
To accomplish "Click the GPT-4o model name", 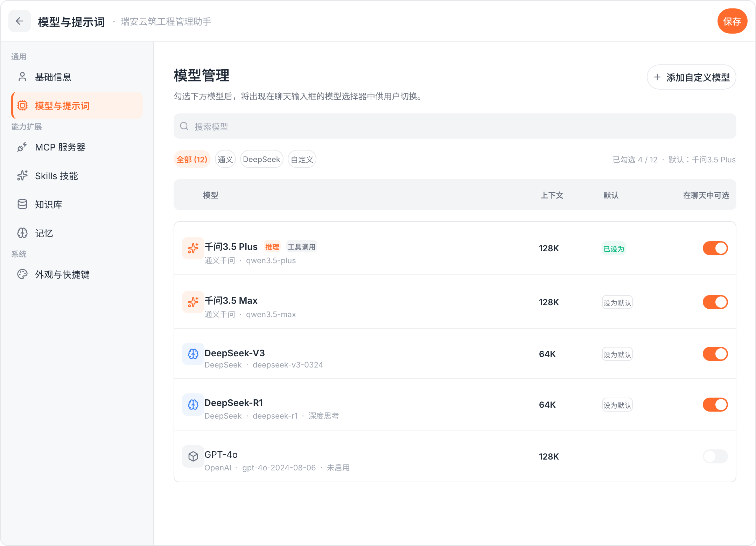I will tap(221, 455).
